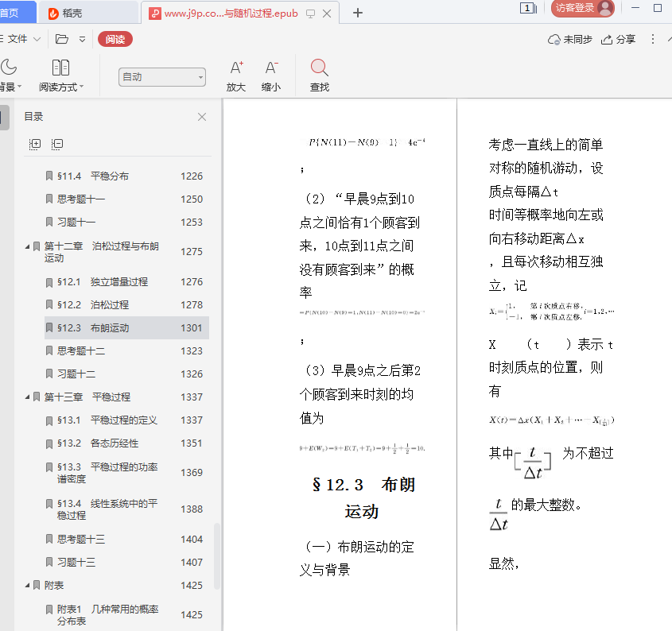Screen dimensions: 672x631
Task: Click the expand-all icon in the 目录 panel
Action: (35, 144)
